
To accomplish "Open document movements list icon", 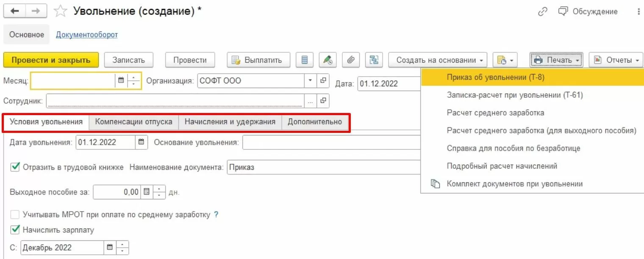I will [305, 60].
